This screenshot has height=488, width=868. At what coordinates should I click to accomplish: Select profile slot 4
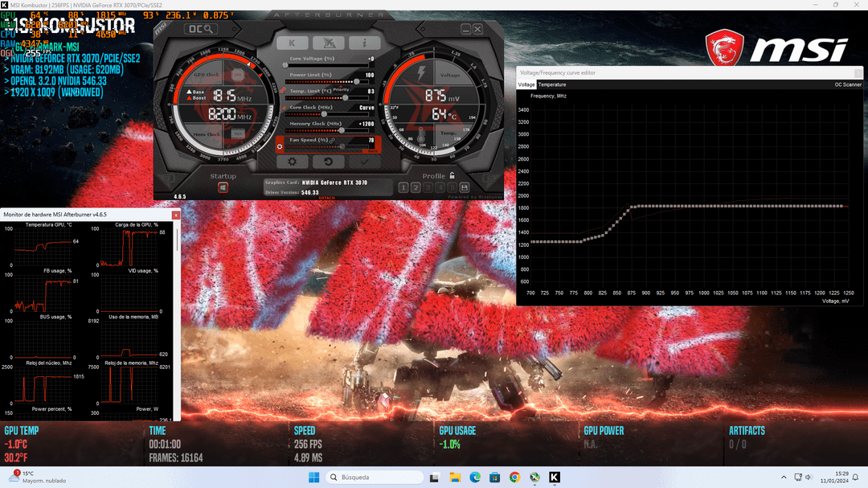click(440, 188)
